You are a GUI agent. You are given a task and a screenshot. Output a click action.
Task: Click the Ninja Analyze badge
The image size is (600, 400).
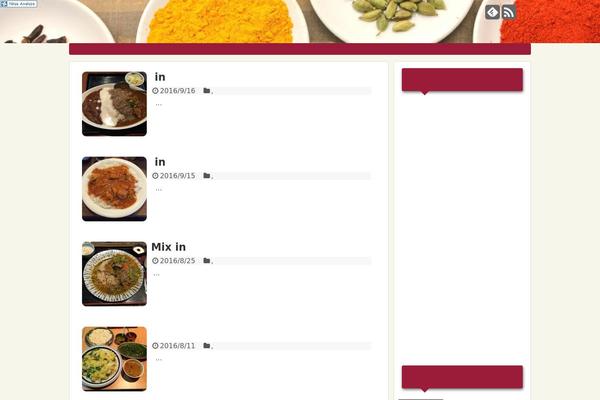coord(19,4)
